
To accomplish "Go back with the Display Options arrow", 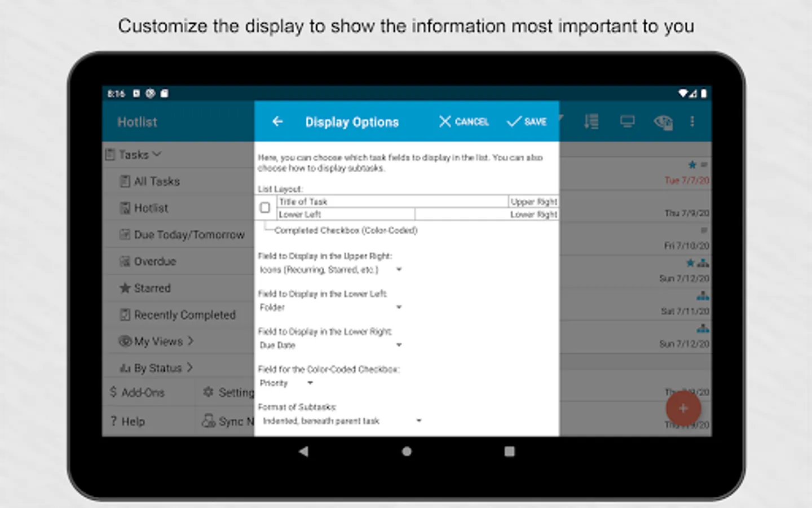I will coord(277,121).
